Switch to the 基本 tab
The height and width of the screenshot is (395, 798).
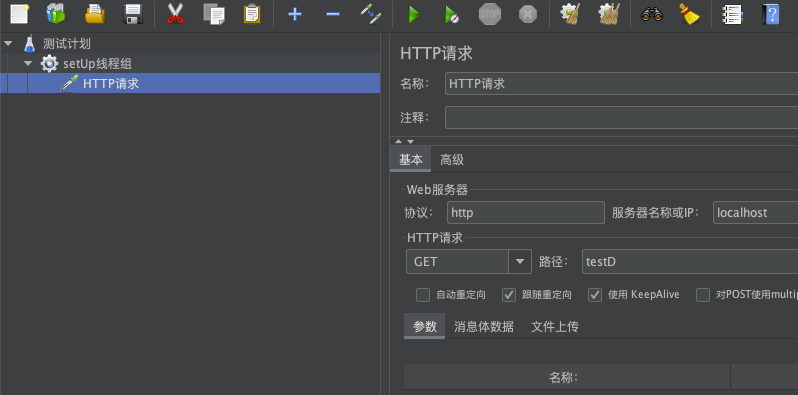point(411,160)
